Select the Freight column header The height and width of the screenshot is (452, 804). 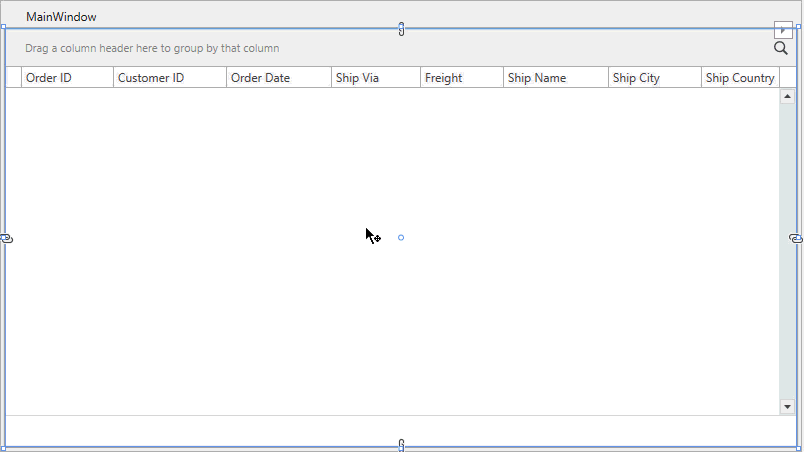[462, 77]
